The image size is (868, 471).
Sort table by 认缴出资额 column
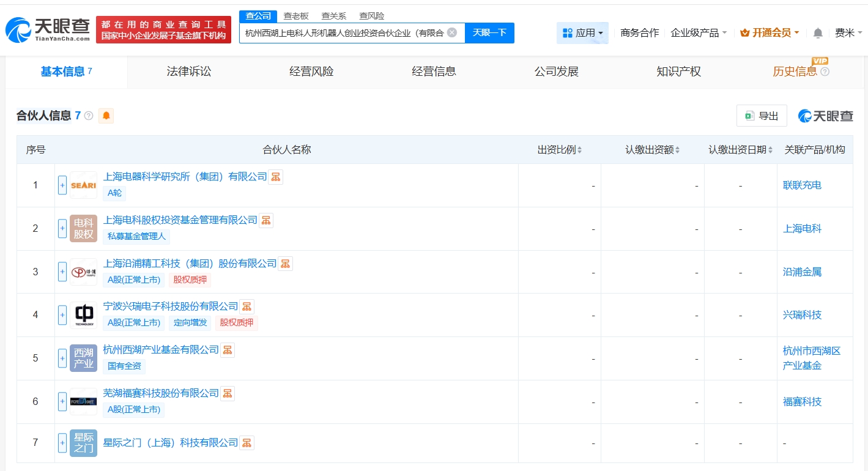652,150
